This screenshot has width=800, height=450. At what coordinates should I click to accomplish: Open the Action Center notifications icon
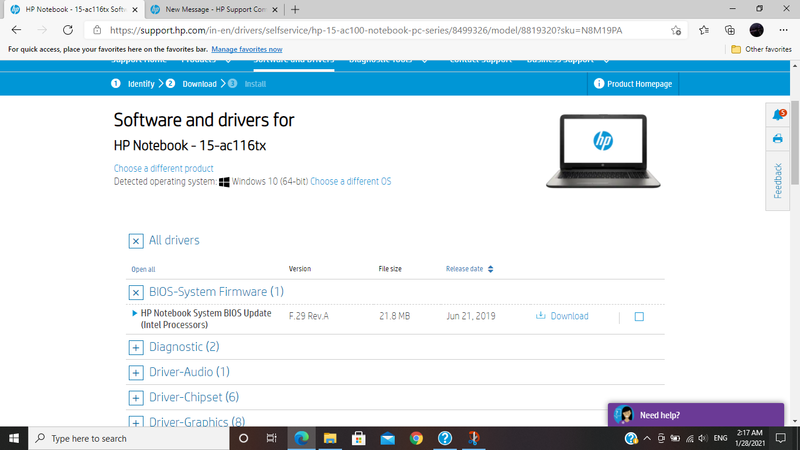(x=781, y=438)
